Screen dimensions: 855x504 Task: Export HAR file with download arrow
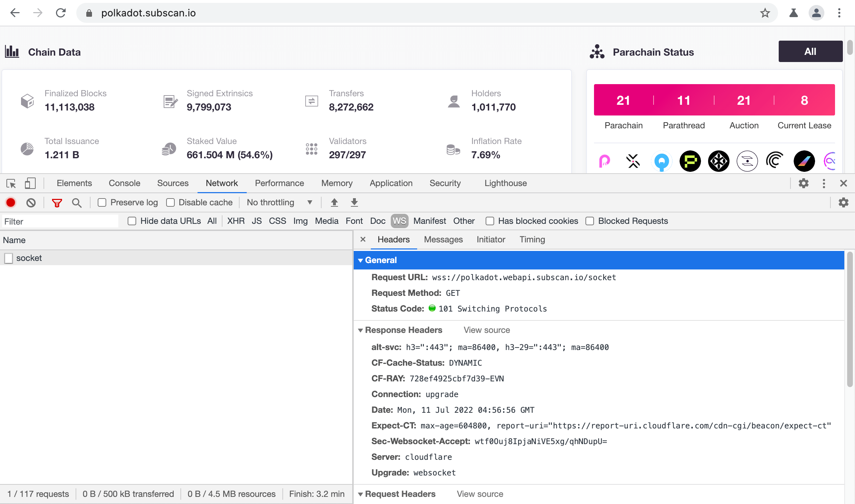pyautogui.click(x=354, y=202)
